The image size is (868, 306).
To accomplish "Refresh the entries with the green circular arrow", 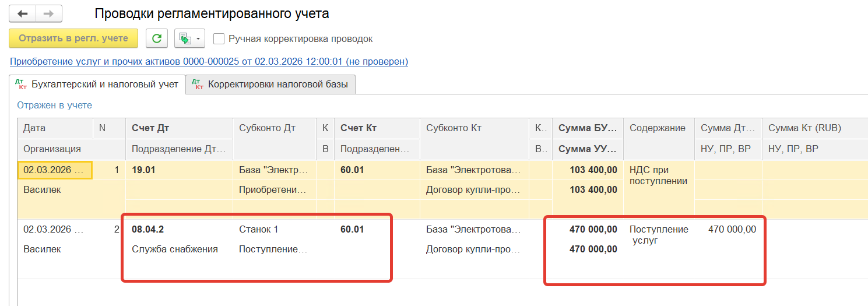I will coord(156,38).
